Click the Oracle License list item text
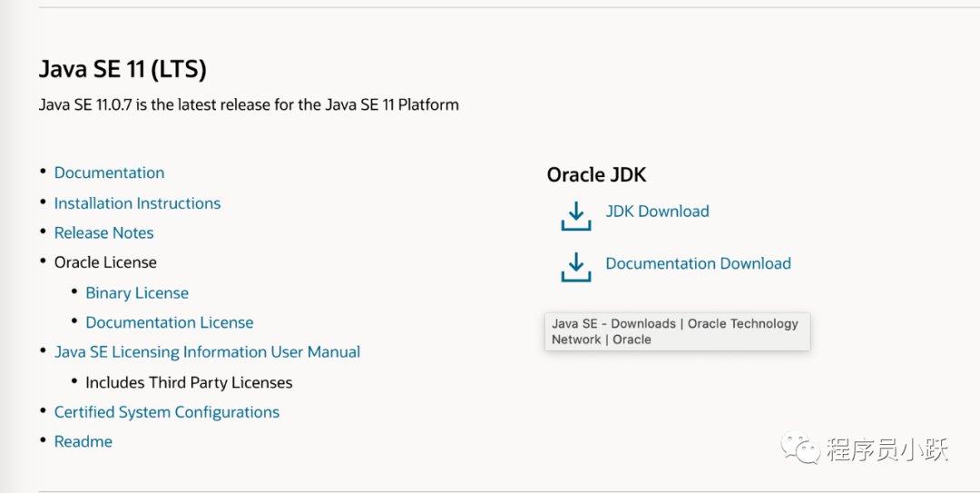The image size is (980, 493). click(105, 262)
